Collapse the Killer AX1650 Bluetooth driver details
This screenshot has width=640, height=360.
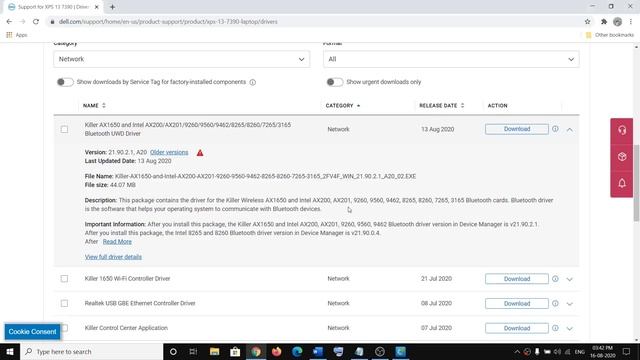569,129
